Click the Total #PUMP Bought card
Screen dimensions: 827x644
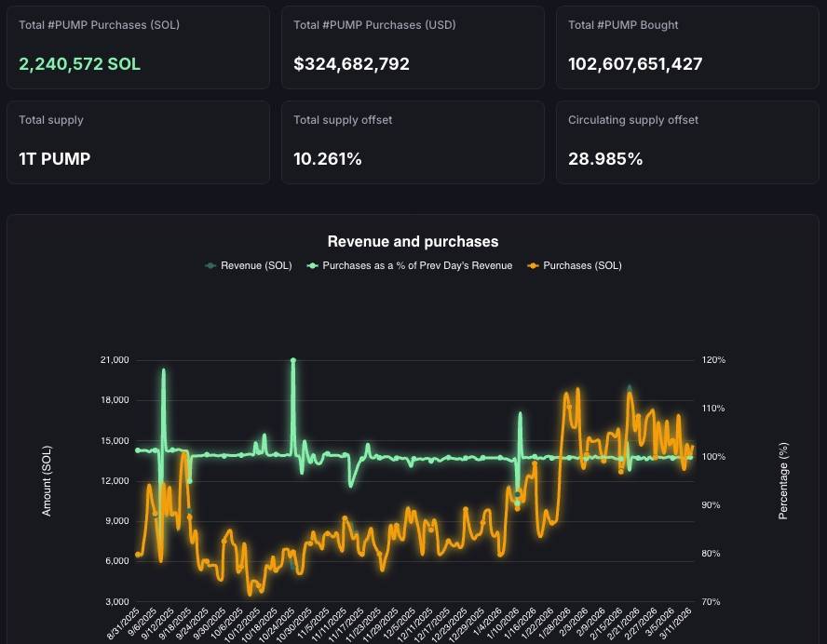click(x=687, y=47)
